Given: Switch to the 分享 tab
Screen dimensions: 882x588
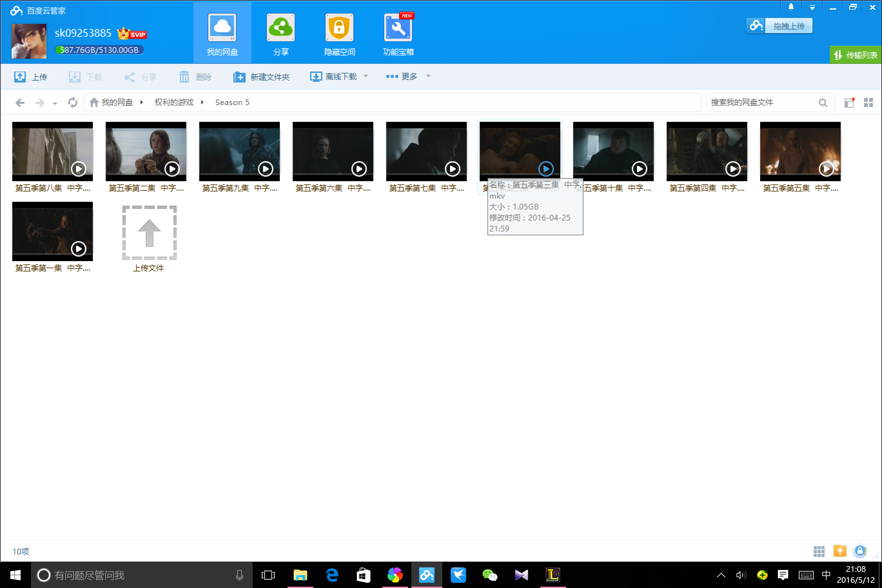Looking at the screenshot, I should [x=280, y=34].
